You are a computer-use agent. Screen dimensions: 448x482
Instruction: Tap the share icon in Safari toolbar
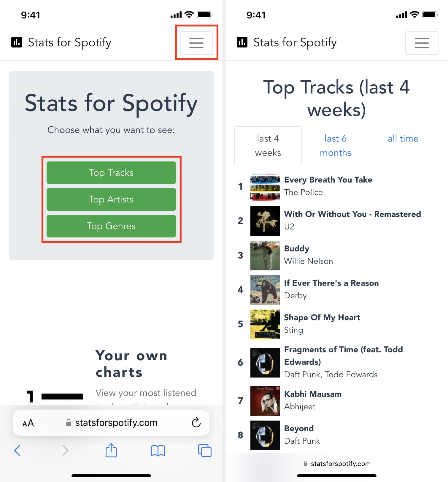(x=111, y=450)
